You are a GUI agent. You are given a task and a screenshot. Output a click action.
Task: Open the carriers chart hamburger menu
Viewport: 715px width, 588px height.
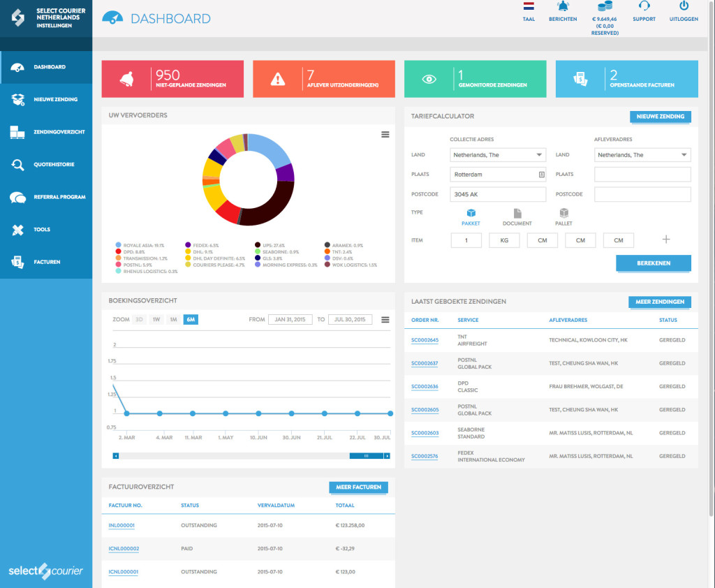click(x=385, y=135)
